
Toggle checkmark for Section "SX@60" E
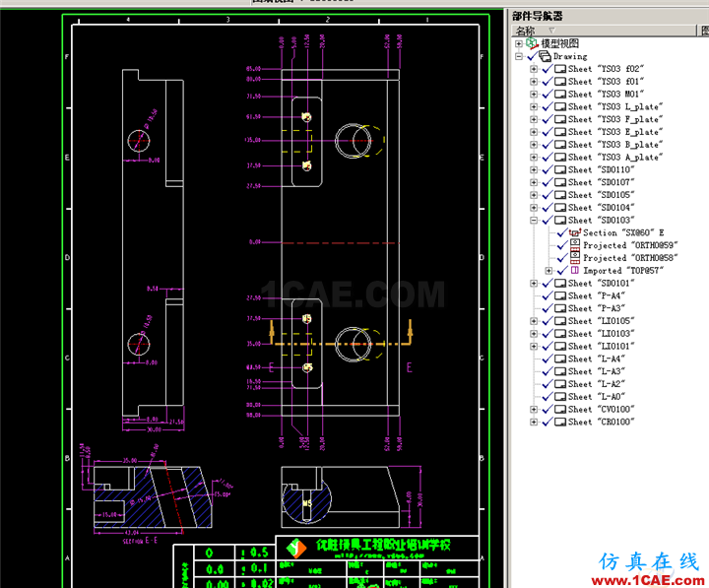coord(562,232)
